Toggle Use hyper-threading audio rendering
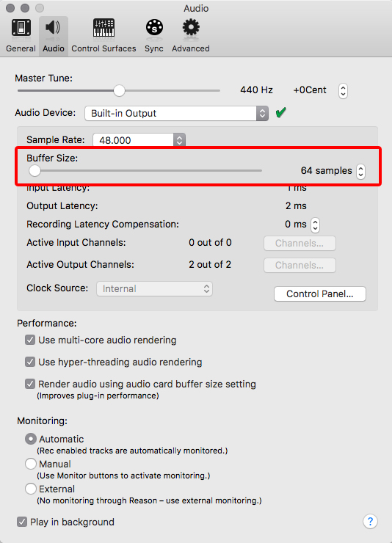 pyautogui.click(x=30, y=362)
